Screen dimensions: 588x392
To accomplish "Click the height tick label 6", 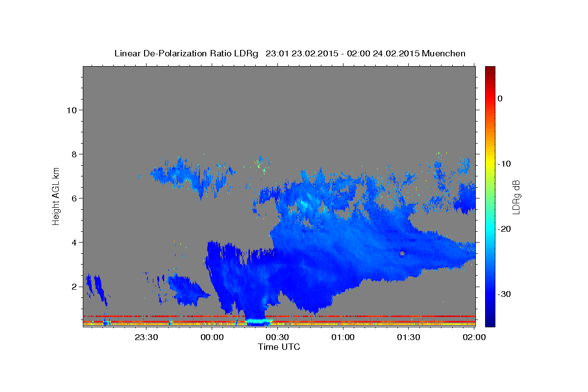I will pos(75,198).
